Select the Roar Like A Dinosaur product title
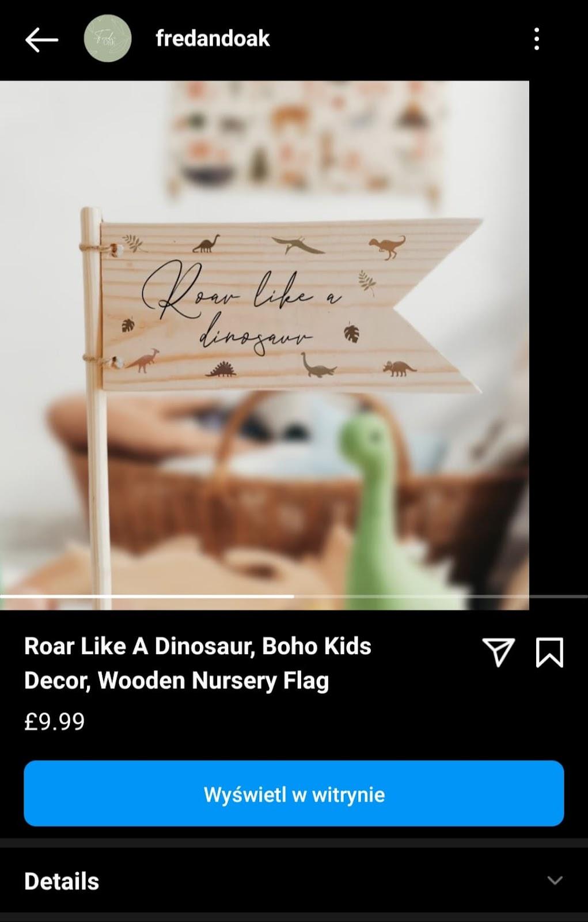588x922 pixels. point(198,663)
